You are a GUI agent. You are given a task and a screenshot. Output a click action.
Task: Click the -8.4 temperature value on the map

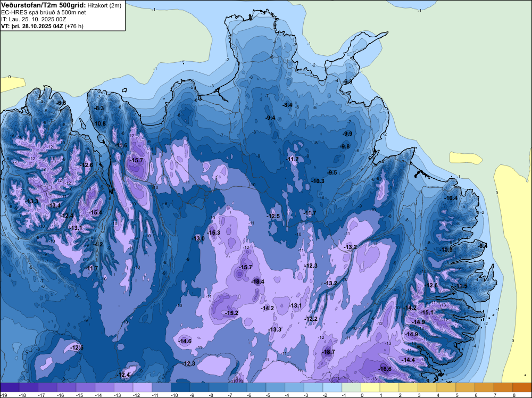[287, 105]
